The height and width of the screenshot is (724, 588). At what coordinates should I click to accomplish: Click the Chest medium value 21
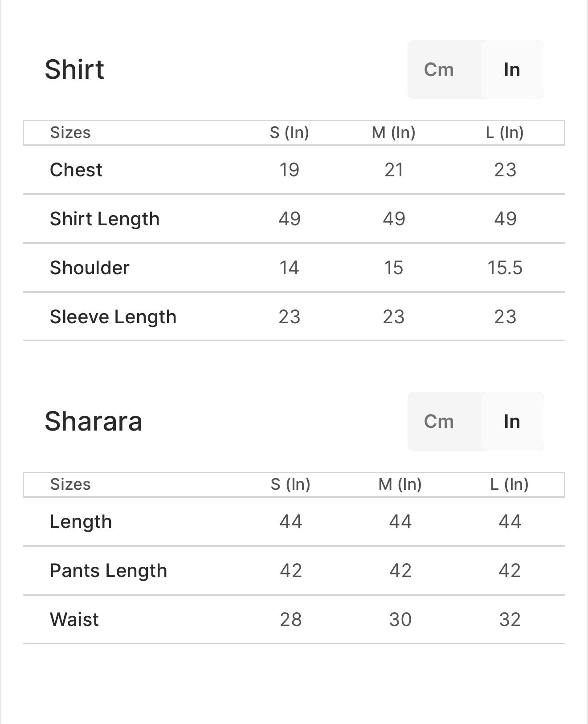click(x=394, y=170)
